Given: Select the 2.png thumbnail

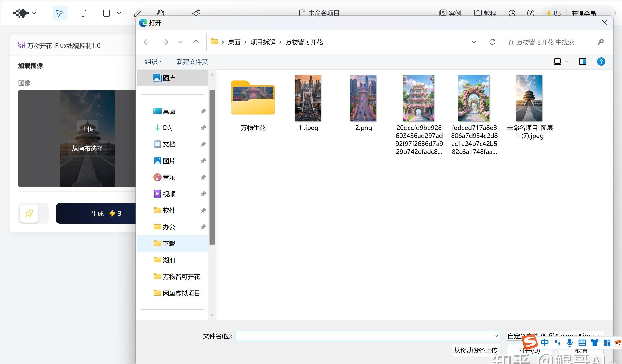Looking at the screenshot, I should click(x=363, y=98).
